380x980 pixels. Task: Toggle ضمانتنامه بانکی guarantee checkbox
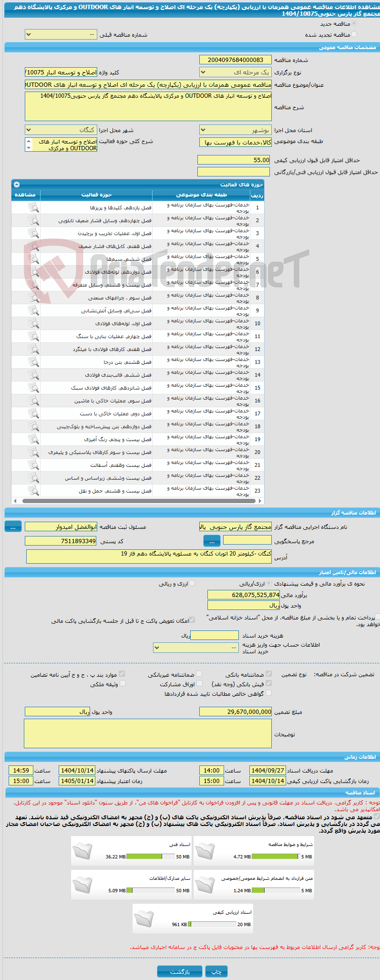click(268, 674)
